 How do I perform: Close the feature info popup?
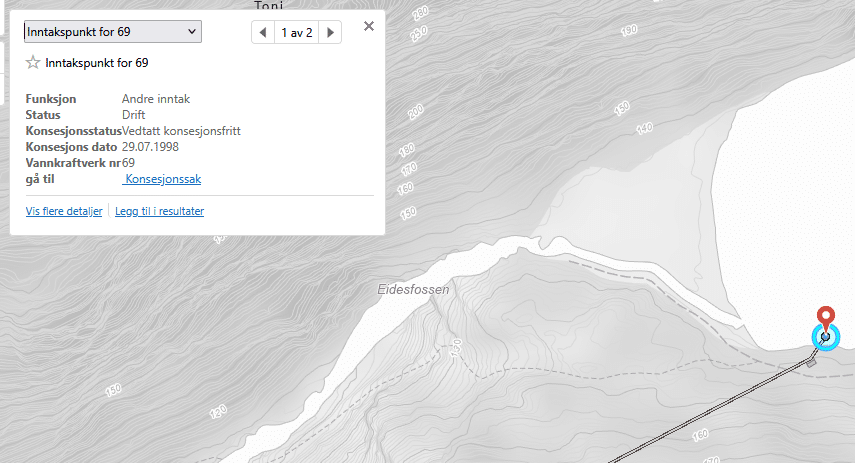[x=369, y=26]
